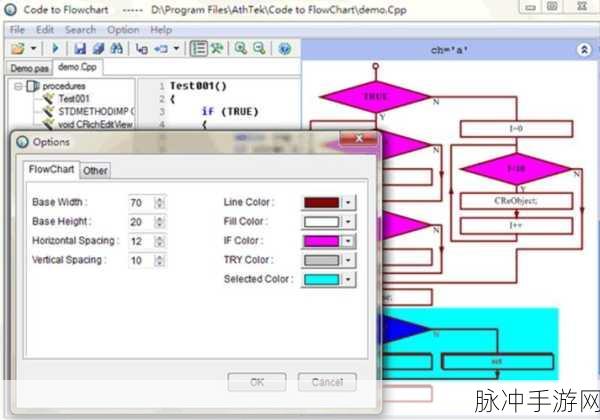Click the Save floppy disk icon
The image size is (600, 420).
click(x=80, y=49)
